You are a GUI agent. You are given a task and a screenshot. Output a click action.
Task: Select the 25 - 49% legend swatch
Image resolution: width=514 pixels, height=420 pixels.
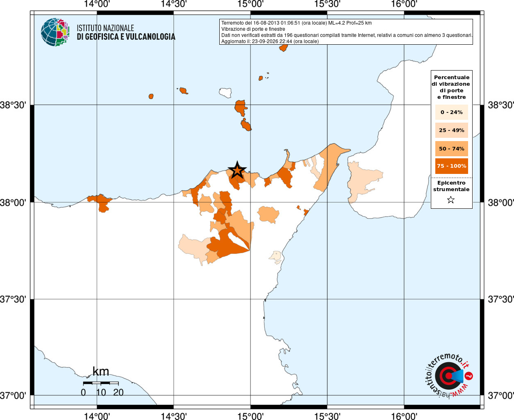tap(451, 130)
